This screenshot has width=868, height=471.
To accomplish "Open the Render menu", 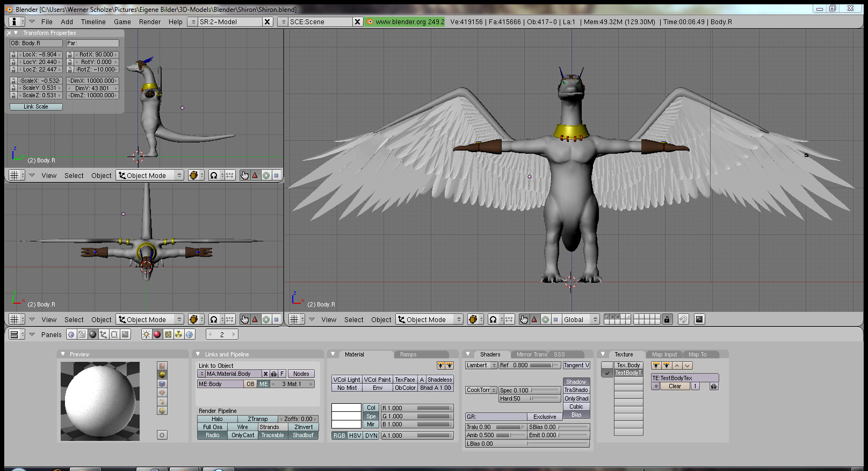I will [x=149, y=22].
